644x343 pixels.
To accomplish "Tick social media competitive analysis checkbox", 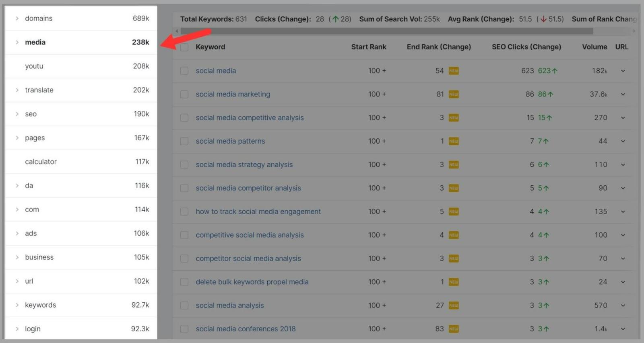I will [184, 118].
